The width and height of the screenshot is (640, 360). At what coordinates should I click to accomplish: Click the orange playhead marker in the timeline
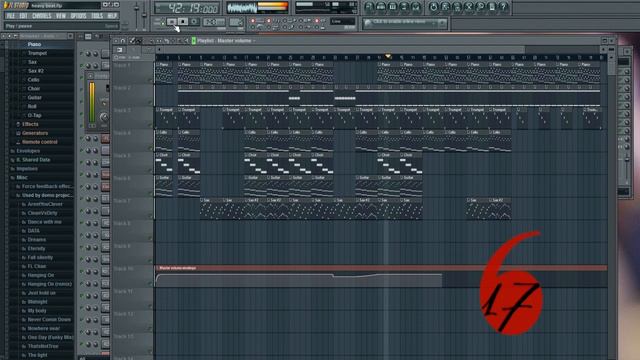coord(388,56)
